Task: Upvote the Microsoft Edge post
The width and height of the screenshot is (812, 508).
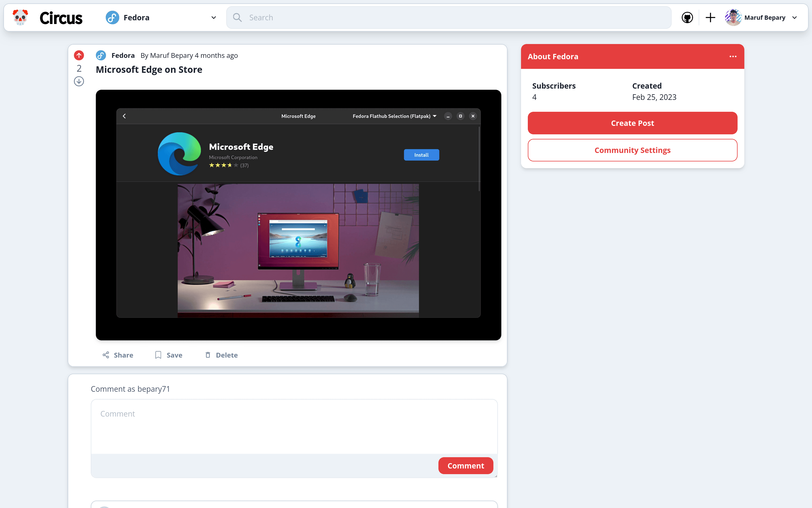Action: click(x=79, y=55)
